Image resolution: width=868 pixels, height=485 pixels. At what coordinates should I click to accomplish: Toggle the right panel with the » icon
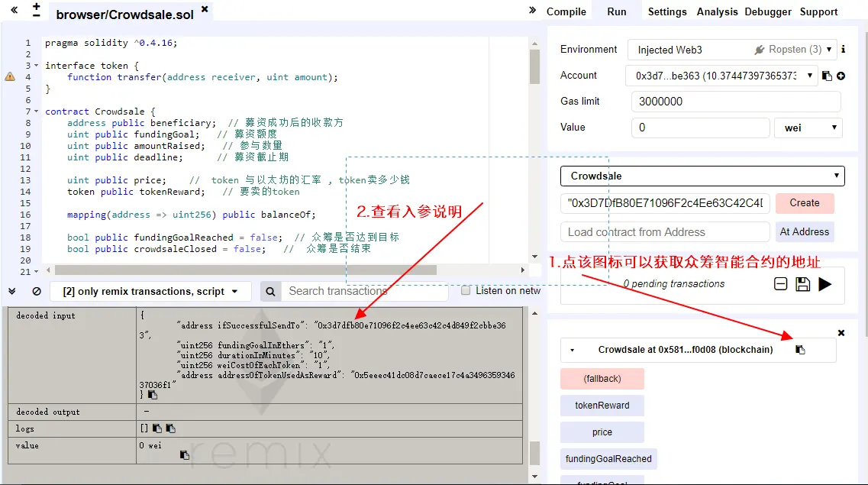(533, 10)
